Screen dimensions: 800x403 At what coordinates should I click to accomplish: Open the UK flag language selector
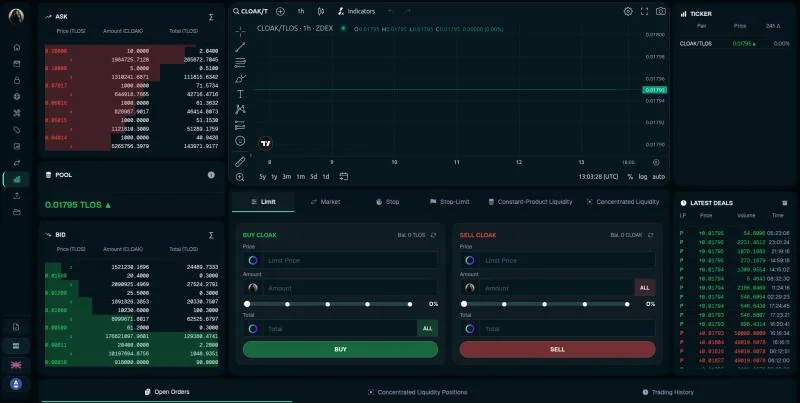click(x=16, y=365)
